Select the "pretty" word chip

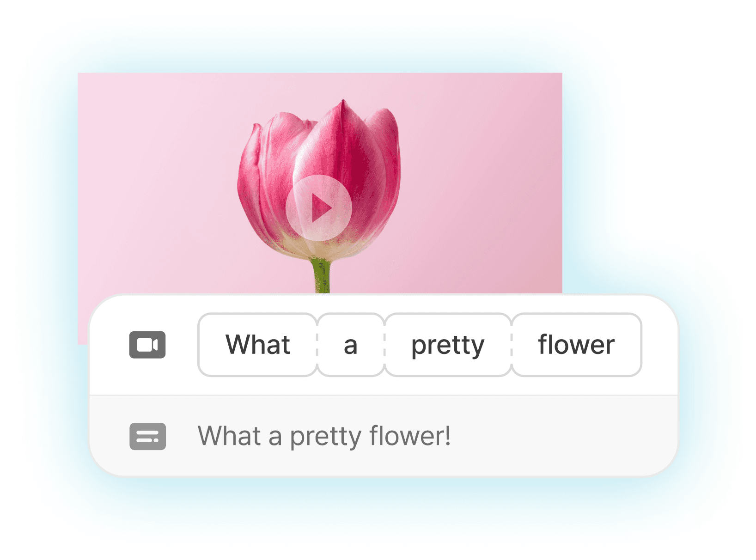pos(447,345)
